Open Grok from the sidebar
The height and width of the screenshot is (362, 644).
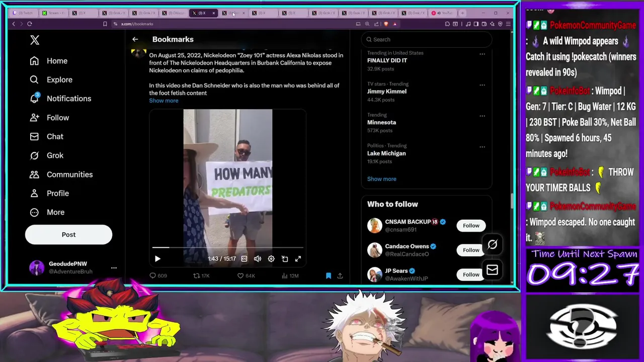click(x=46, y=155)
